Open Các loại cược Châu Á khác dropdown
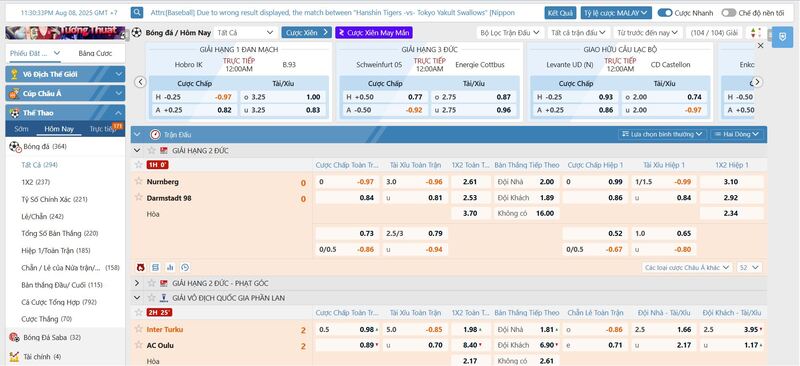The height and width of the screenshot is (366, 800). coord(687,267)
